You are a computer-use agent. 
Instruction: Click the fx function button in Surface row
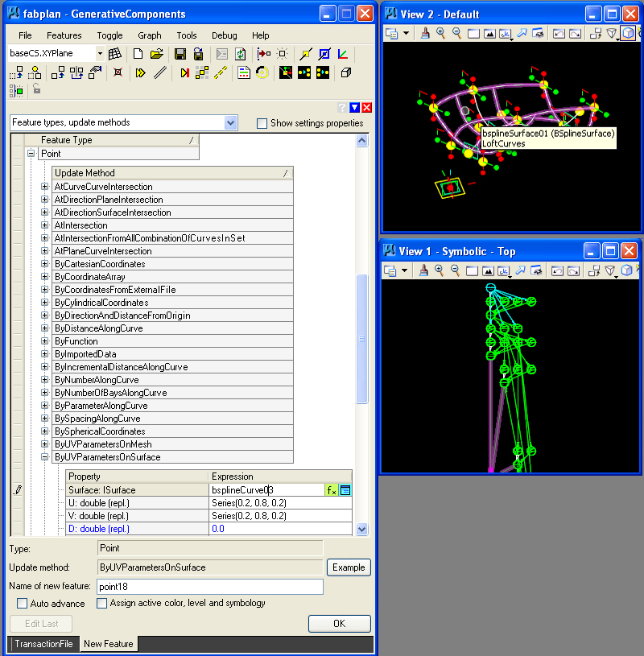(332, 490)
